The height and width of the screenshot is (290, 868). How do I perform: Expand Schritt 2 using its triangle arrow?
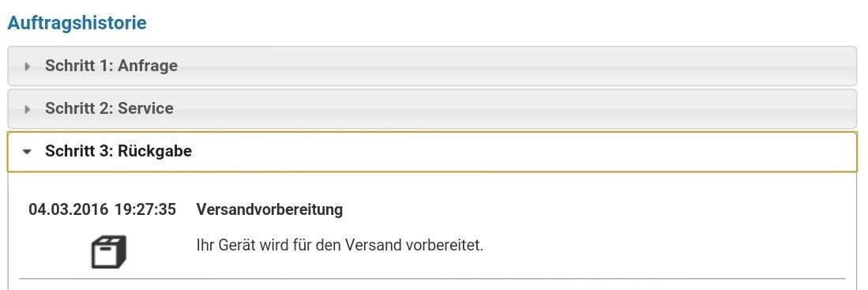point(27,109)
